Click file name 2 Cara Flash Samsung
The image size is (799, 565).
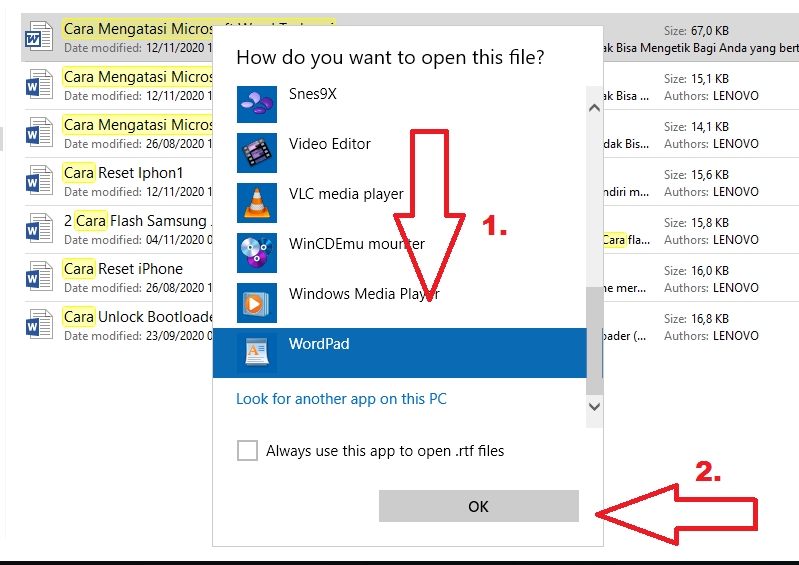pyautogui.click(x=138, y=221)
